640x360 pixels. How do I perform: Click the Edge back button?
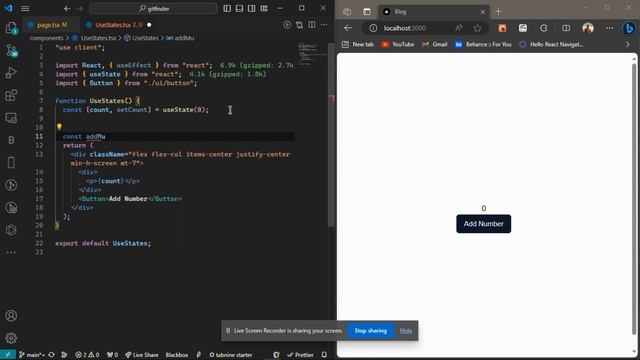click(x=348, y=28)
